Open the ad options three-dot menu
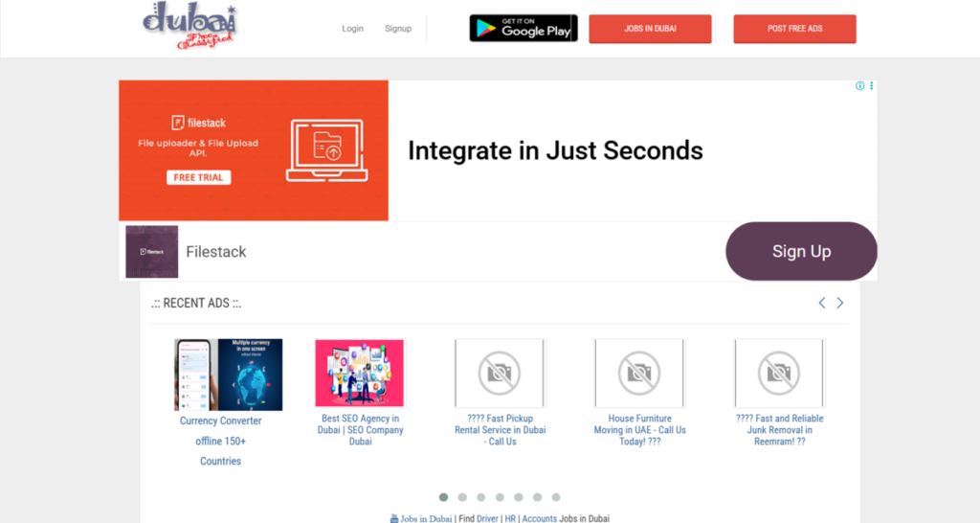 [871, 85]
